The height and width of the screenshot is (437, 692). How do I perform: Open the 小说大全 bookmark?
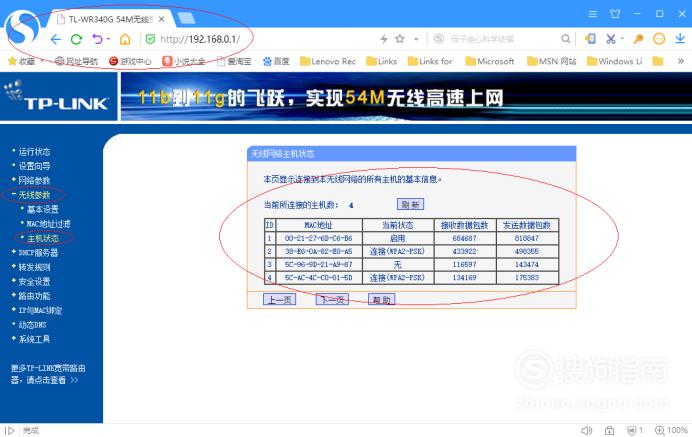pos(184,61)
